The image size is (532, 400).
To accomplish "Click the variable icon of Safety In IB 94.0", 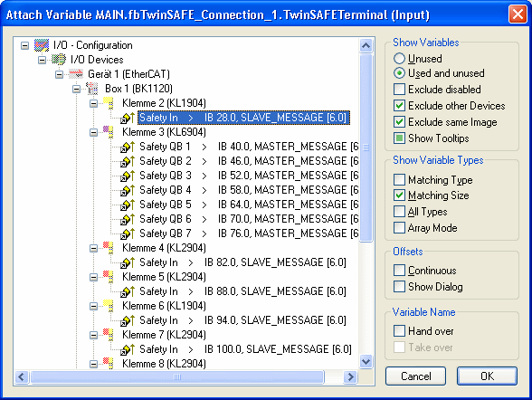I will 128,320.
